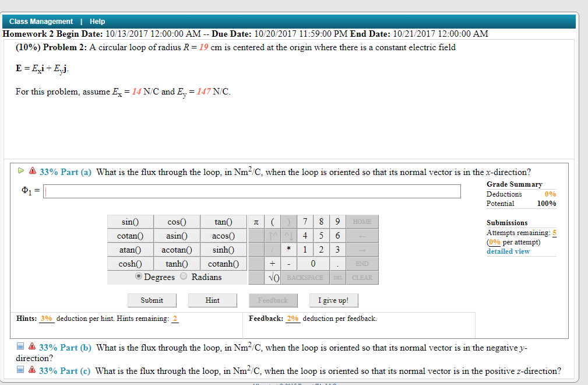Select the tanh() function key
Screen dimensions: 588x385
[176, 263]
